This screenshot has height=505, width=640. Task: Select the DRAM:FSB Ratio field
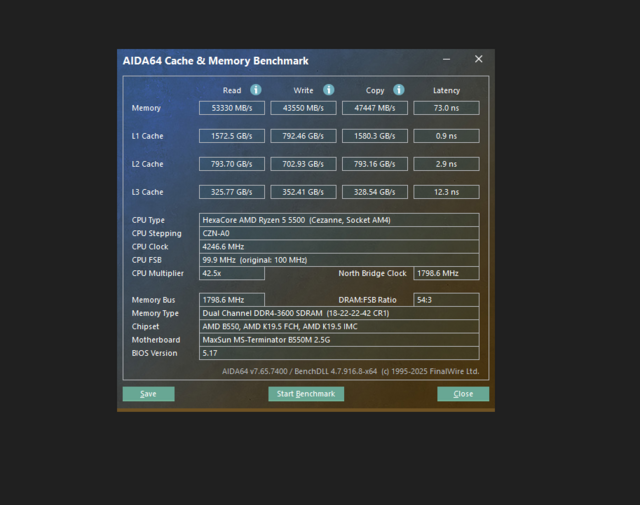(446, 299)
